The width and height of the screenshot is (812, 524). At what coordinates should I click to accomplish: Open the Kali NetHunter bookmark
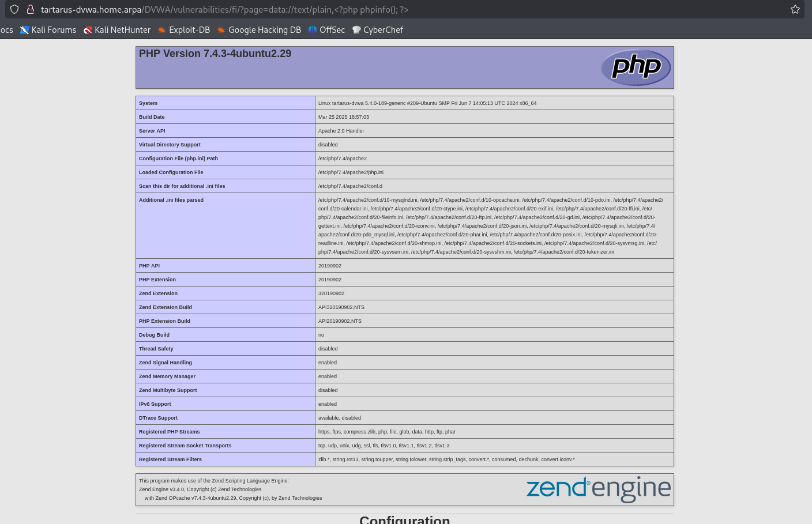(x=117, y=30)
